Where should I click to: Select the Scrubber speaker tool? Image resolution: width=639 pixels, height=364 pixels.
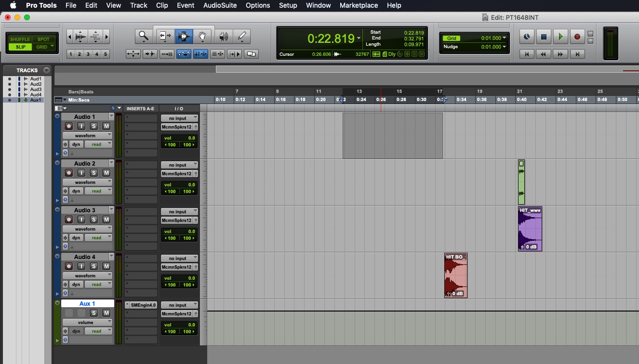(223, 36)
